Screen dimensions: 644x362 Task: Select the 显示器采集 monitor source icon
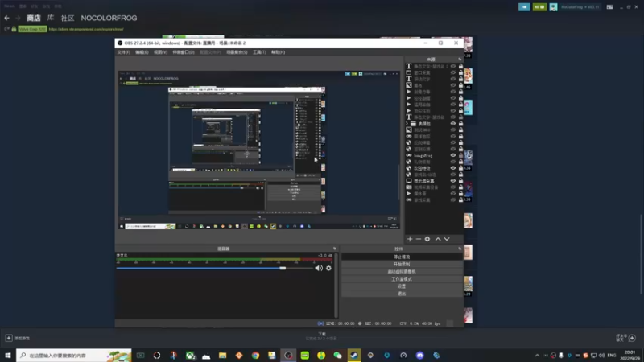pyautogui.click(x=409, y=181)
